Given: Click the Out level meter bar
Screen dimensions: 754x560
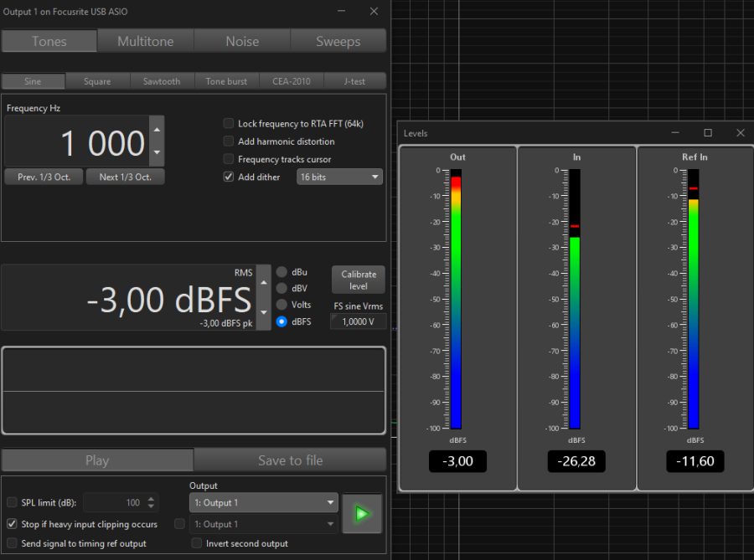Looking at the screenshot, I should (456, 299).
